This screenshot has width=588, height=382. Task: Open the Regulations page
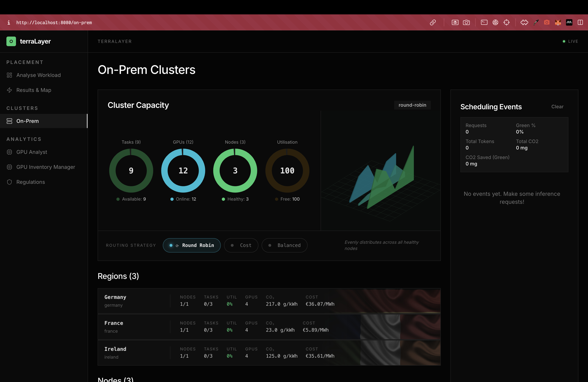point(30,182)
